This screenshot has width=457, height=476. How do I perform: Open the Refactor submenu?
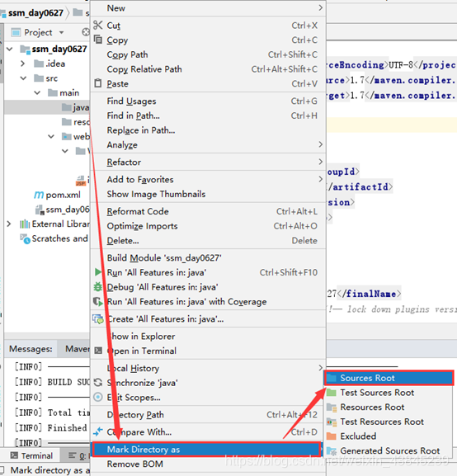[x=208, y=162]
